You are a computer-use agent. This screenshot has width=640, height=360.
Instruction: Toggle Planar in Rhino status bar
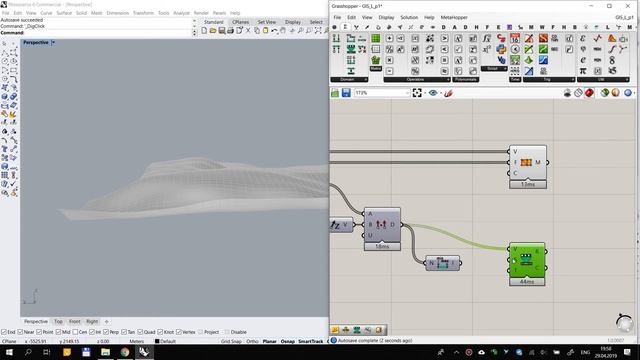point(269,341)
